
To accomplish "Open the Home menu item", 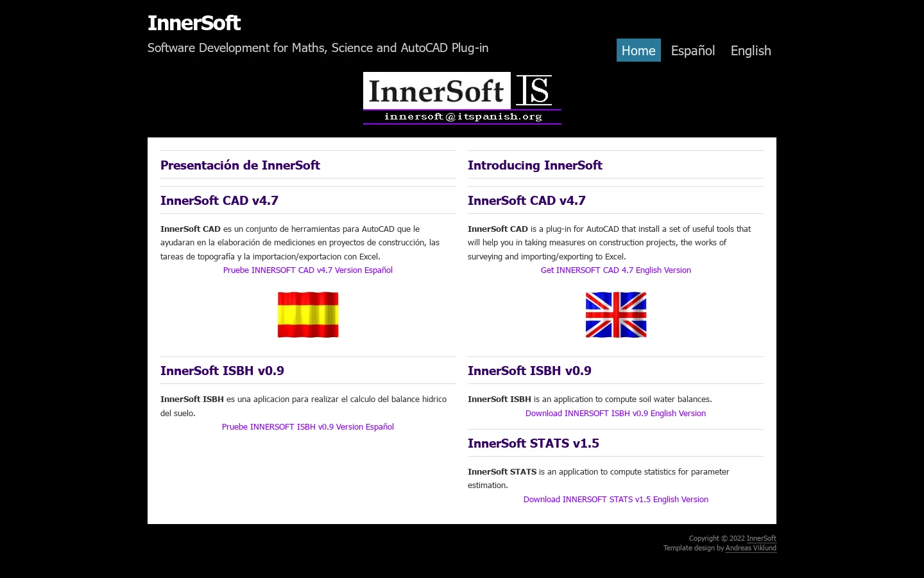I will (638, 51).
